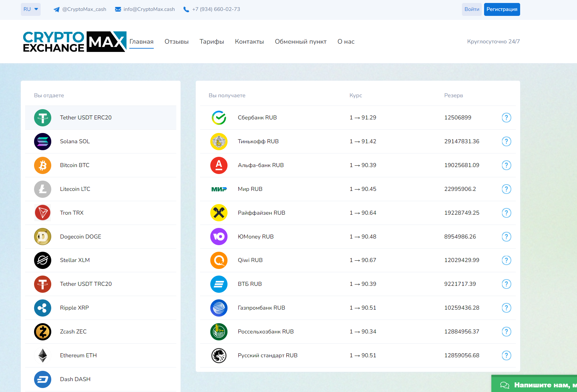This screenshot has width=577, height=392.
Task: Click the Регистрация button
Action: [x=502, y=9]
